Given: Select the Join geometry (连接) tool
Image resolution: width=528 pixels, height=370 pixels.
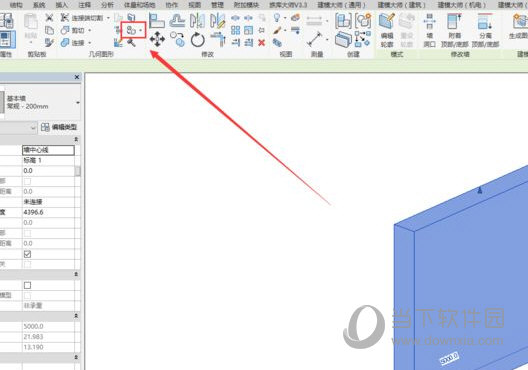Looking at the screenshot, I should tap(73, 43).
